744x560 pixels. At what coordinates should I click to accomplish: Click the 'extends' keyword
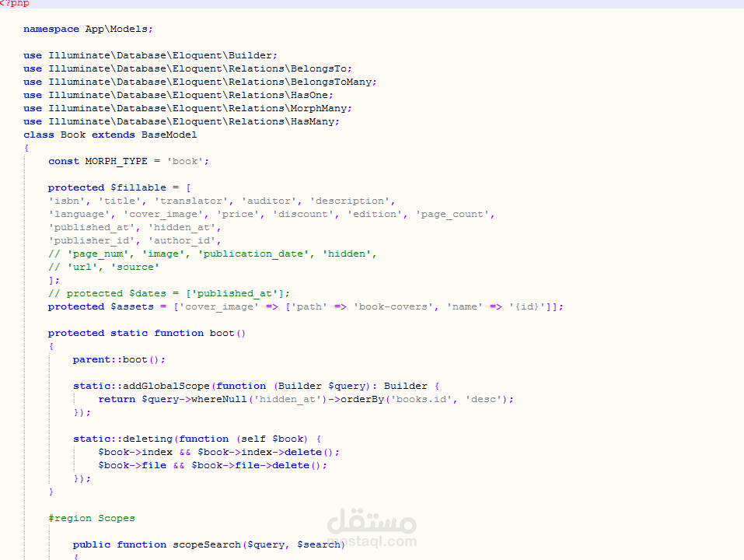114,135
